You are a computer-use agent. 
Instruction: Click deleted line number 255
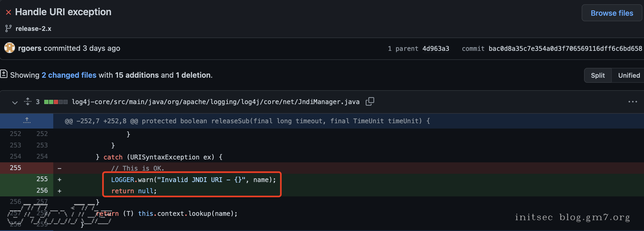[15, 168]
